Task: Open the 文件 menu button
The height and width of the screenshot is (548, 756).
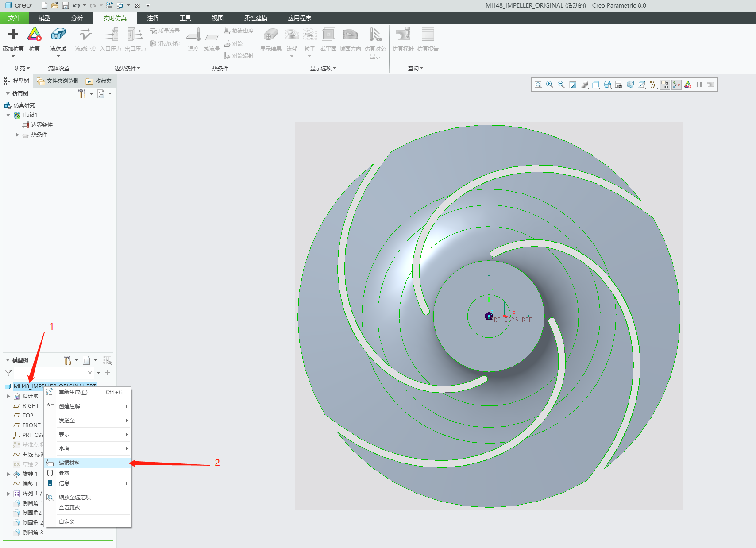Action: (x=14, y=18)
